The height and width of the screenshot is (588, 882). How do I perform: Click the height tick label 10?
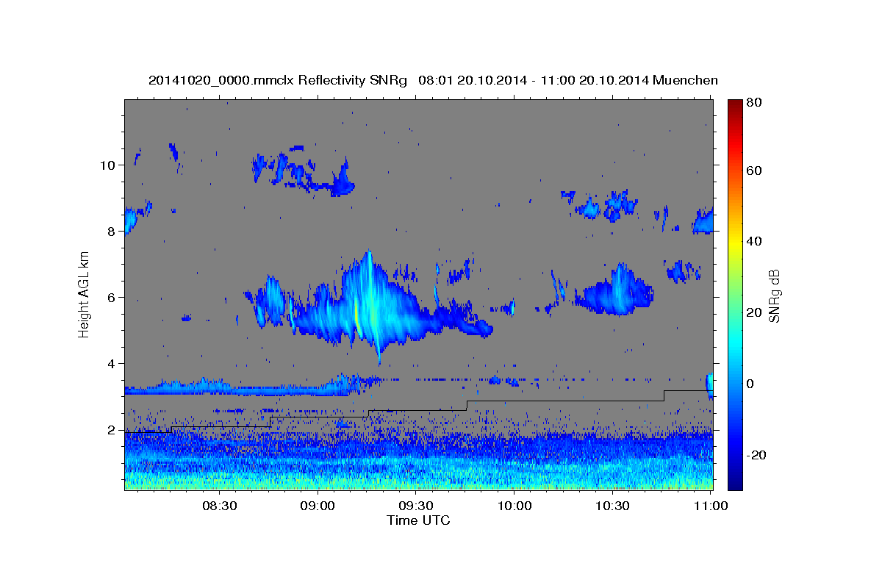coord(108,165)
